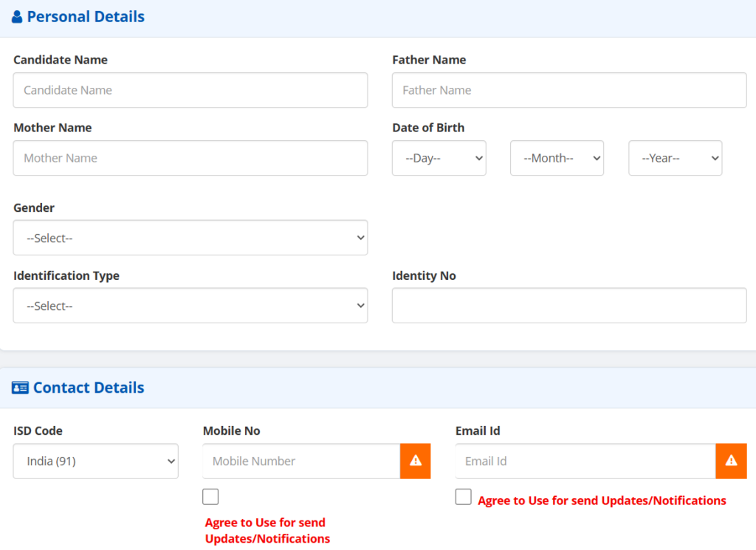Focus the Email Id input field
Viewport: 756px width, 550px height.
pyautogui.click(x=585, y=461)
